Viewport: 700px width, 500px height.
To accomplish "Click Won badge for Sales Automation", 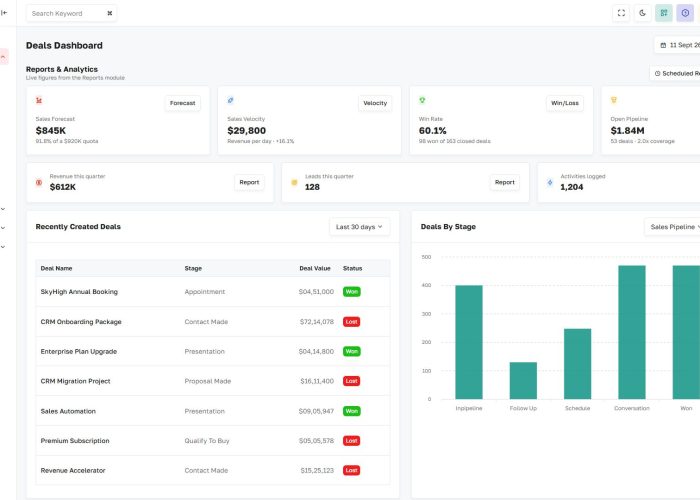I will tap(352, 411).
